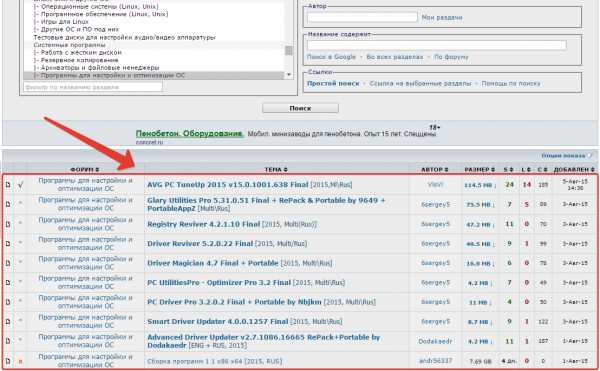Click the document icon beside AVG PC TuneUp row
600x371 pixels.
(8, 185)
